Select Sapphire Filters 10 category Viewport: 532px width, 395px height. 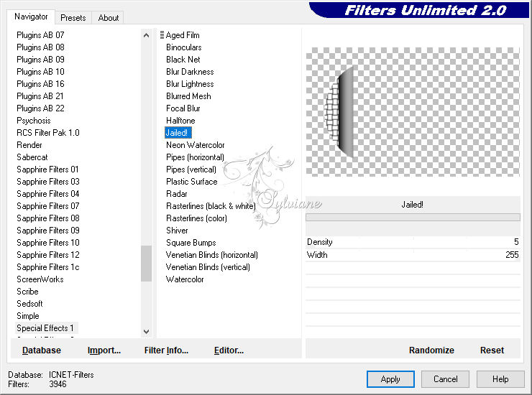click(48, 243)
